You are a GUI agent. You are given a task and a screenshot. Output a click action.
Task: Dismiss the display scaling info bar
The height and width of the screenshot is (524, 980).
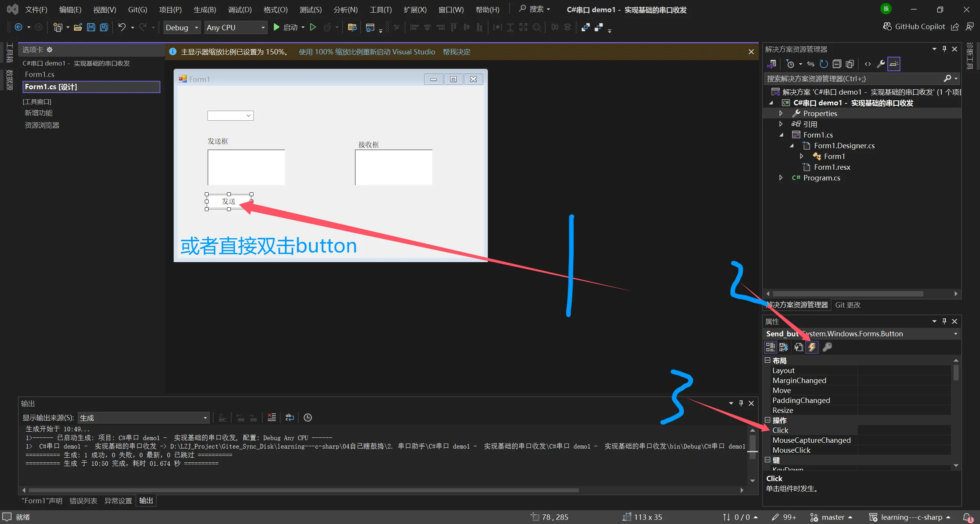(751, 52)
